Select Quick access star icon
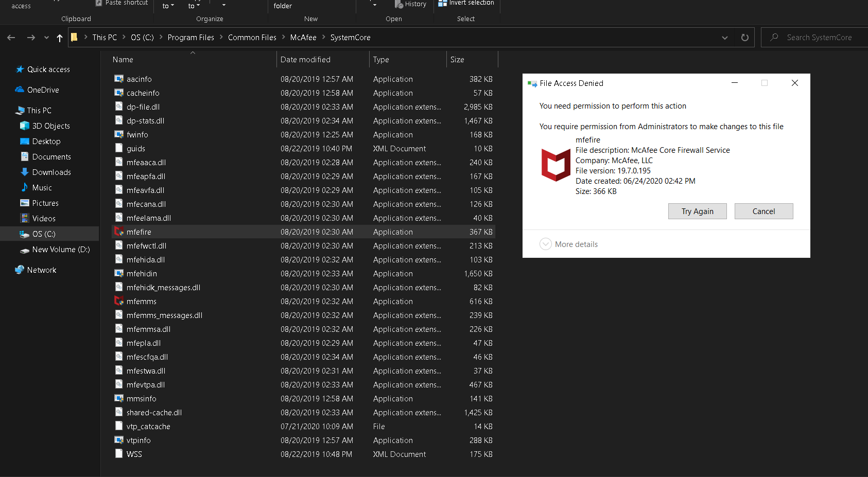This screenshot has width=868, height=477. click(x=20, y=69)
